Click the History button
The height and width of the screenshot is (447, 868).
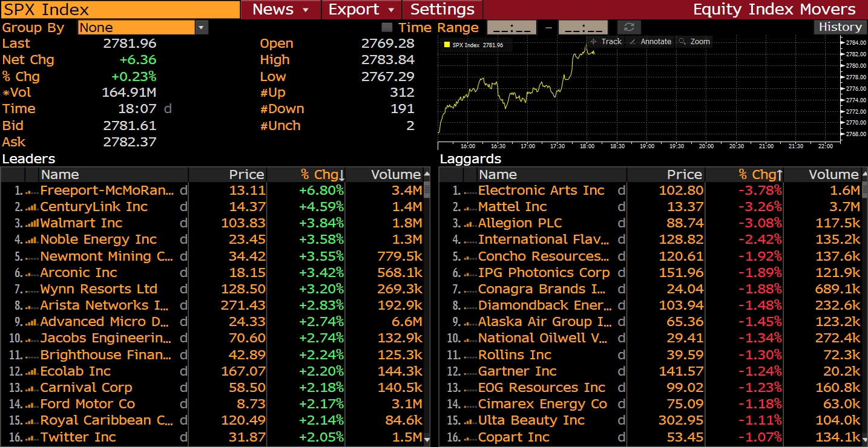tap(840, 27)
